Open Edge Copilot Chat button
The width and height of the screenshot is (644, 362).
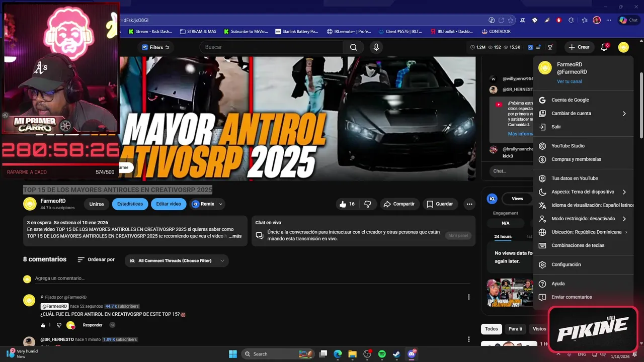(x=629, y=20)
